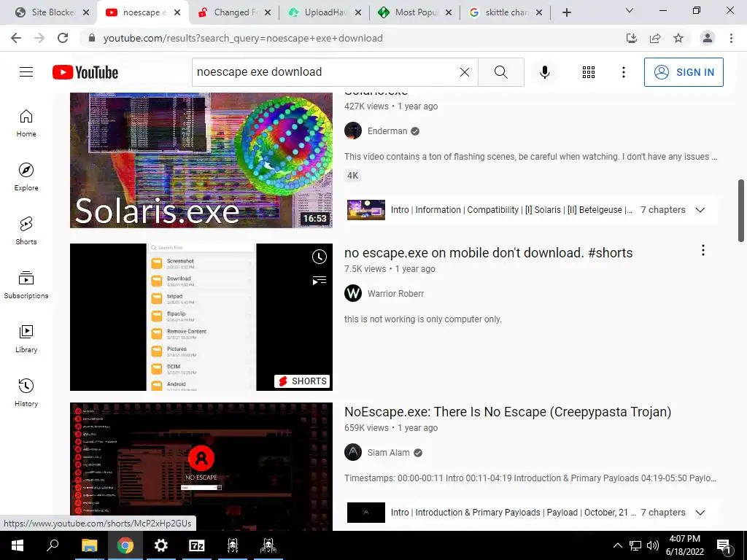Click the Solaris.exe chapter preview thumbnail
The width and height of the screenshot is (747, 560).
366,210
